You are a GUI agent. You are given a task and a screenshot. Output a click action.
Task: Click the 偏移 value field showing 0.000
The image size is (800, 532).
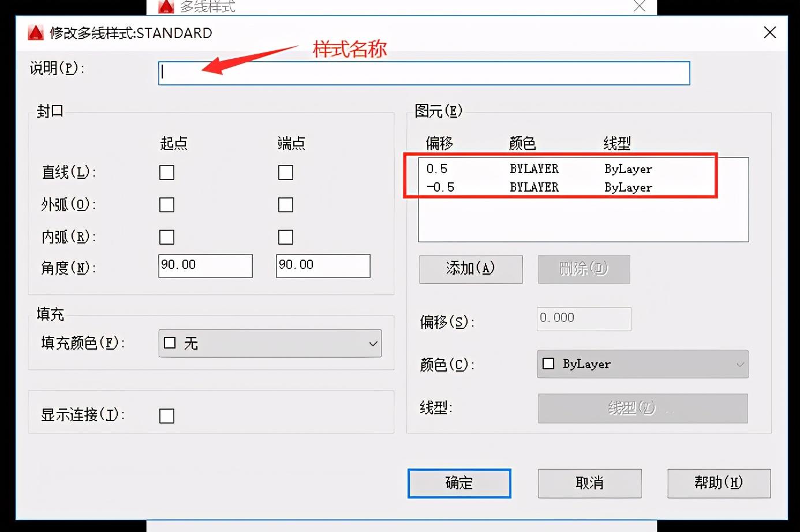coord(583,319)
